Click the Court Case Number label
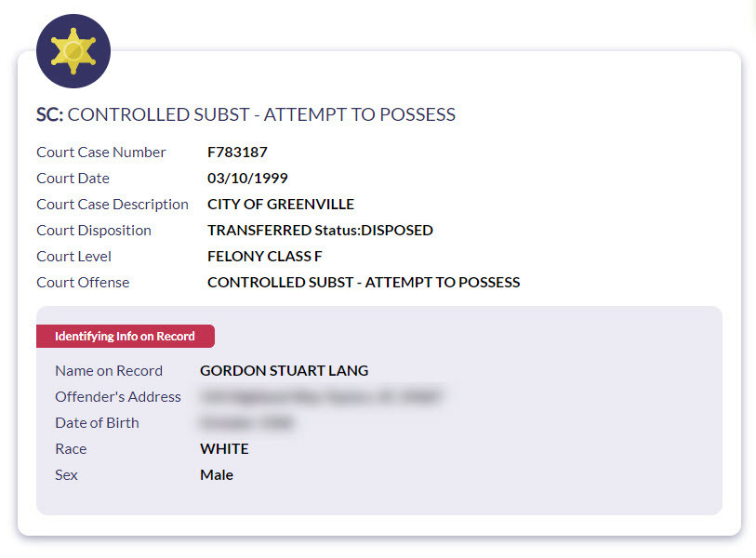The image size is (756, 558). pyautogui.click(x=101, y=153)
